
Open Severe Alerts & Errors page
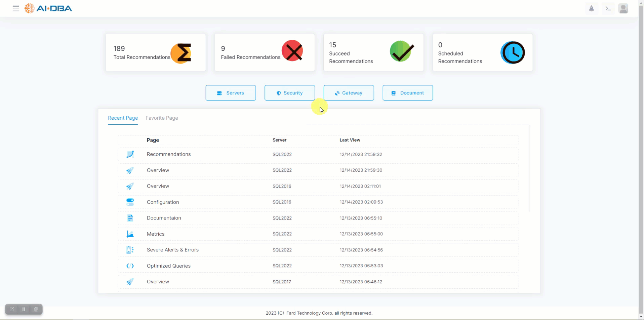pyautogui.click(x=172, y=250)
